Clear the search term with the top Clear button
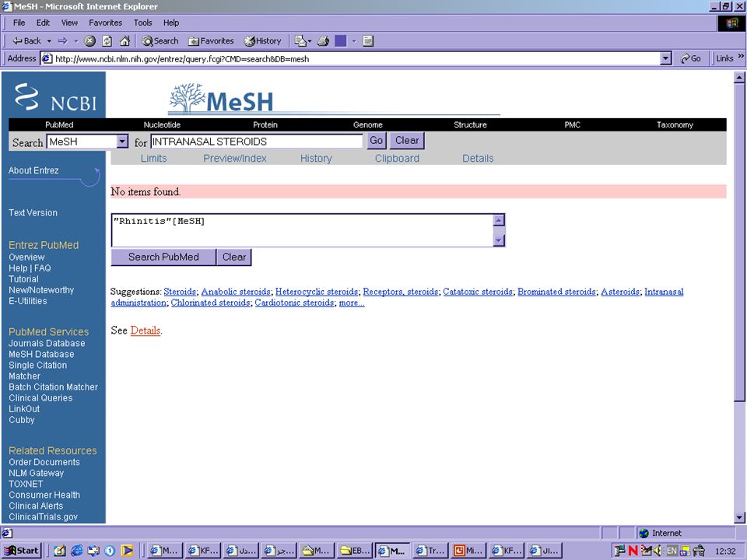The height and width of the screenshot is (560, 747). coord(407,141)
